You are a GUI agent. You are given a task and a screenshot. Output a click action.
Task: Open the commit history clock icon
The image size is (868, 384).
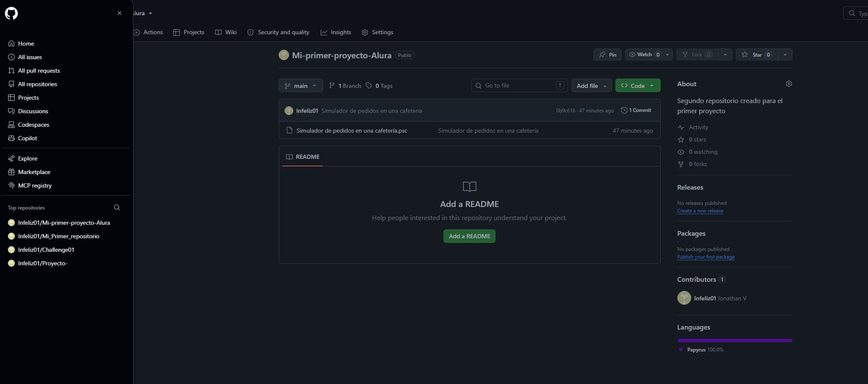click(624, 110)
